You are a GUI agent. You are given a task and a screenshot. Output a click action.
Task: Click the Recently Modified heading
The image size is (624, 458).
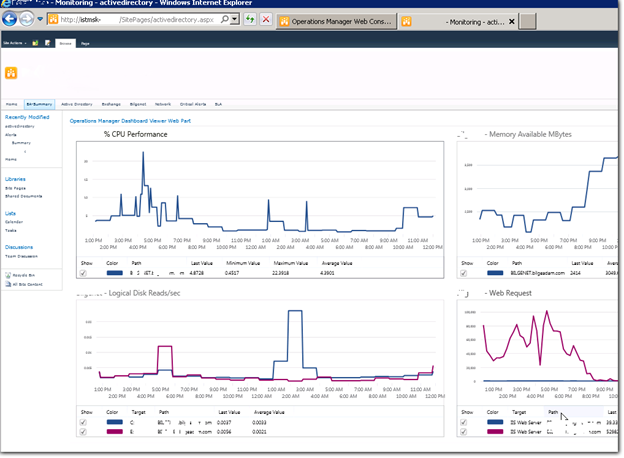coord(27,117)
